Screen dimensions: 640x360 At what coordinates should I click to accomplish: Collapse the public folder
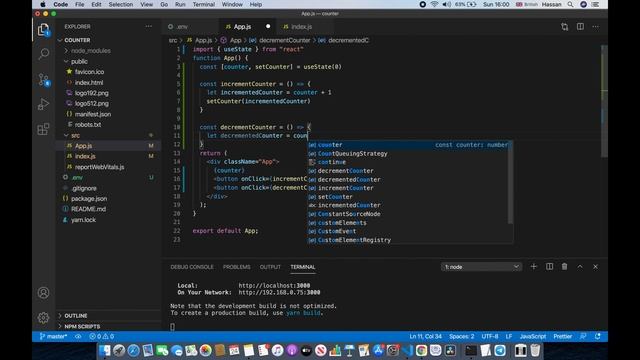coord(79,61)
